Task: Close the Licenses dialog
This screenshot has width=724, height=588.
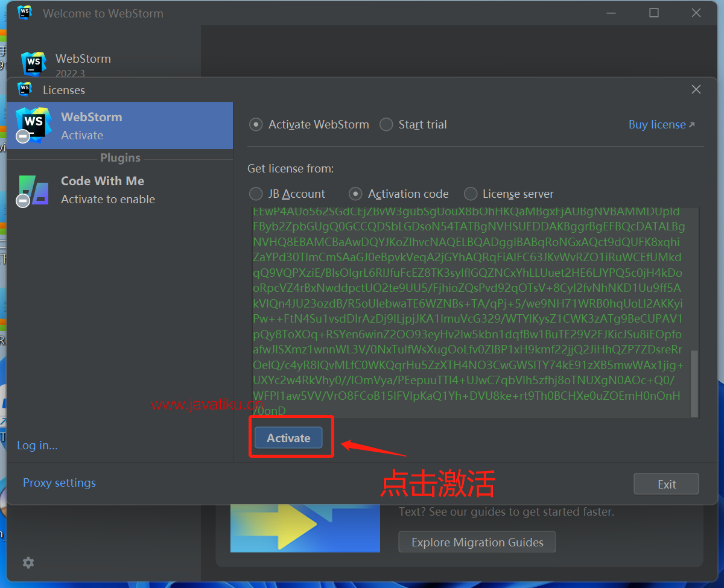Action: (696, 90)
